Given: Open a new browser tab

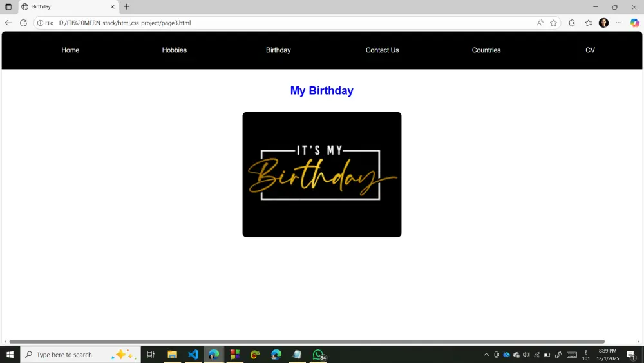Looking at the screenshot, I should [126, 6].
